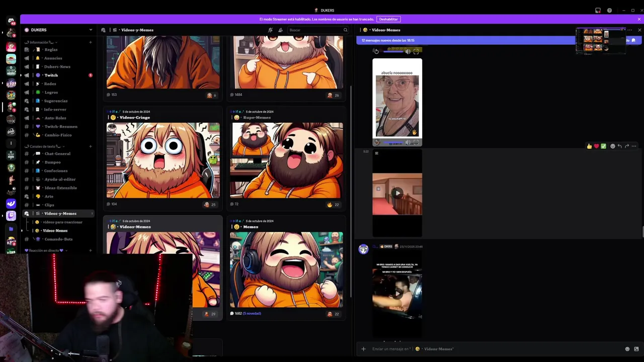Image resolution: width=644 pixels, height=362 pixels.
Task: Open the Videos-Memes forum post card
Action: pyautogui.click(x=163, y=268)
